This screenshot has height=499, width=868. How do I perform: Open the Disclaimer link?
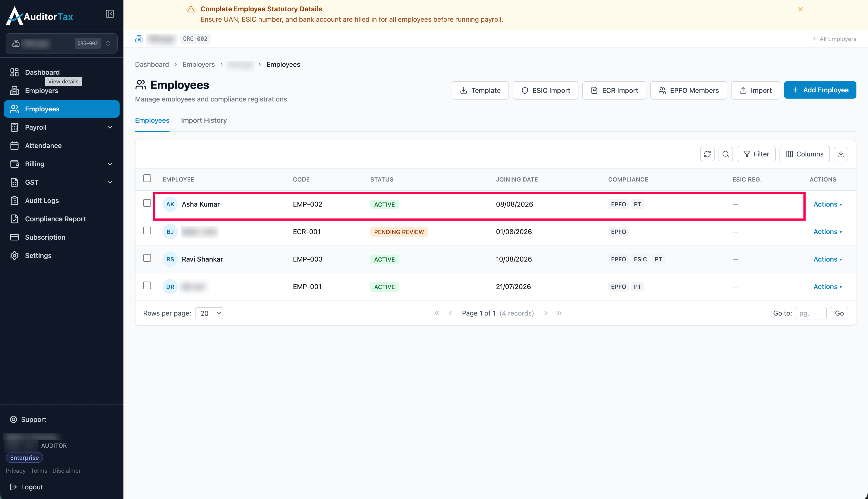(67, 471)
